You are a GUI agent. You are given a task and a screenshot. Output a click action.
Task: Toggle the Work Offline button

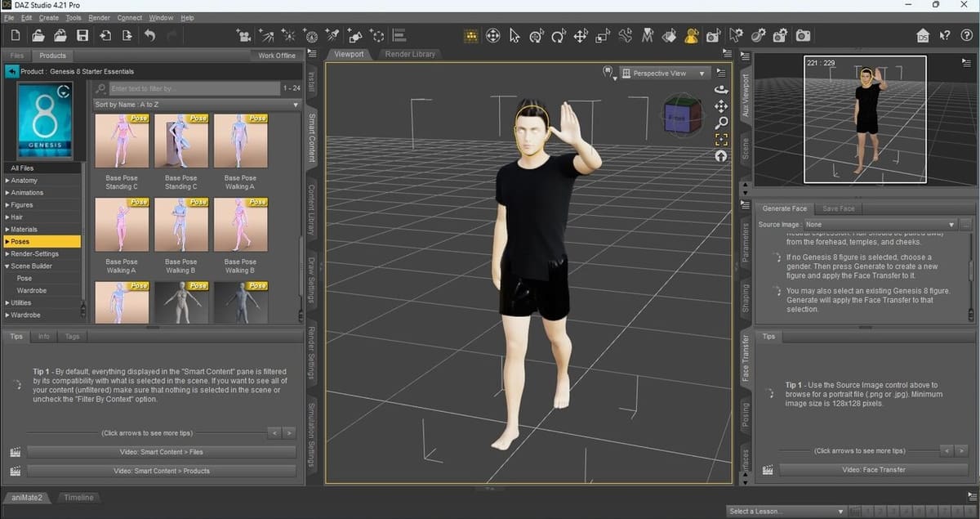pyautogui.click(x=277, y=56)
